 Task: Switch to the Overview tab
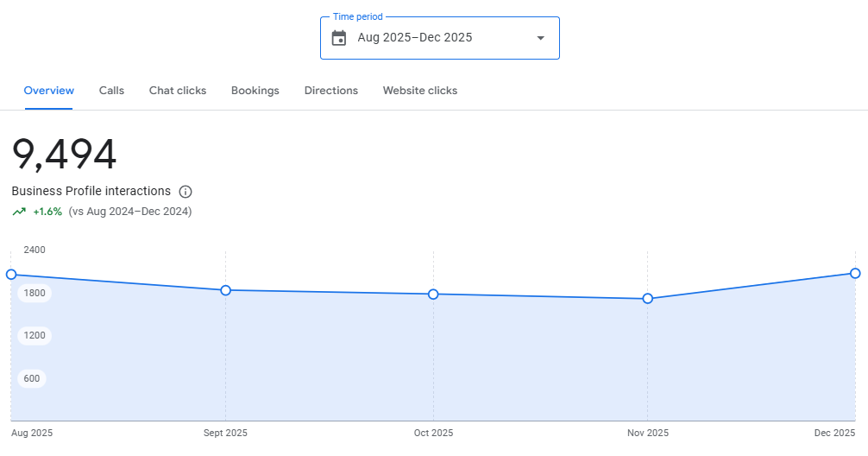point(48,91)
